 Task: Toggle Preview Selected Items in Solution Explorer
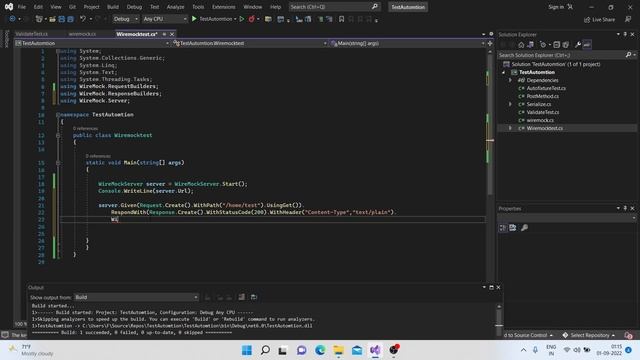(587, 44)
